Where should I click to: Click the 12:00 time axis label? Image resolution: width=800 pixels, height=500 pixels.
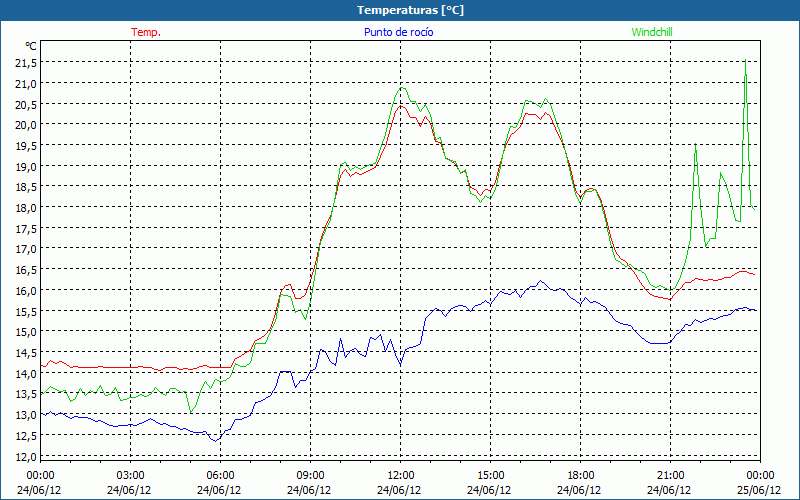(401, 476)
